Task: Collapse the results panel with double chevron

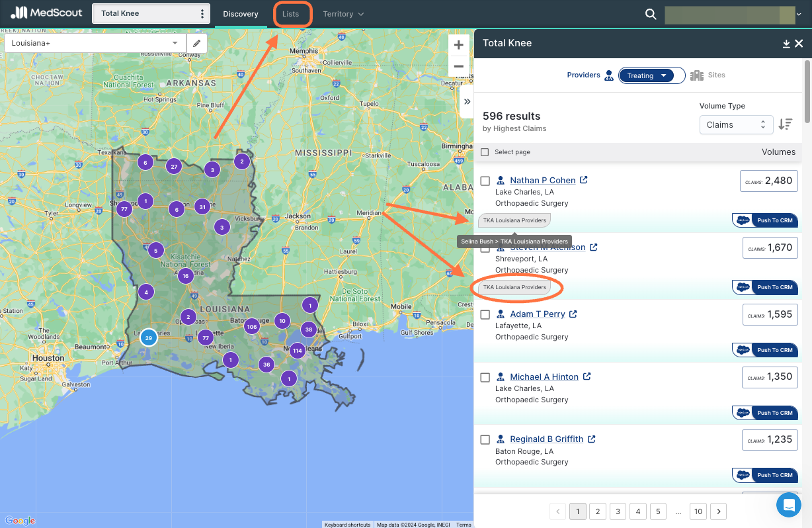Action: (x=467, y=101)
